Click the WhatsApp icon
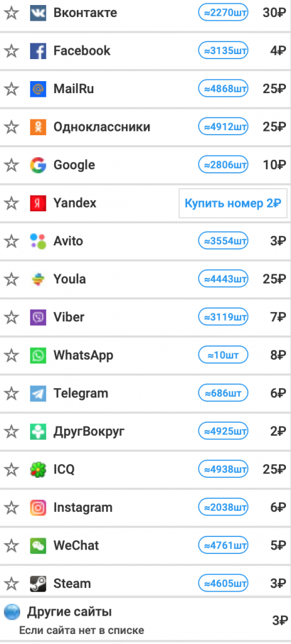Screen dimensions: 291x644 click(38, 355)
